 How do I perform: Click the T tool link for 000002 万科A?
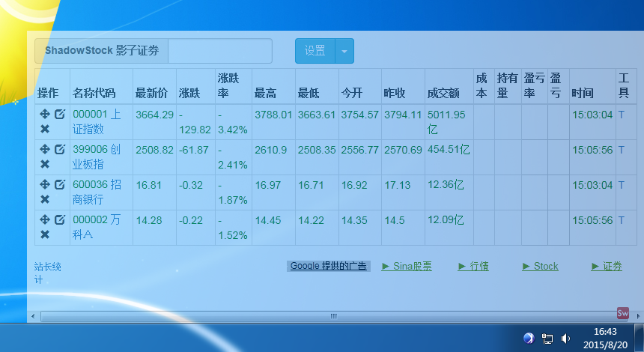pyautogui.click(x=621, y=220)
